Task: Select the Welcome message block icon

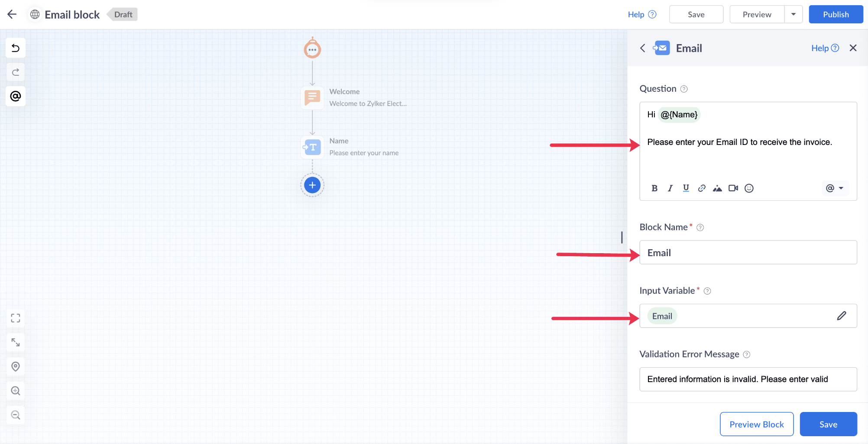Action: [x=312, y=98]
